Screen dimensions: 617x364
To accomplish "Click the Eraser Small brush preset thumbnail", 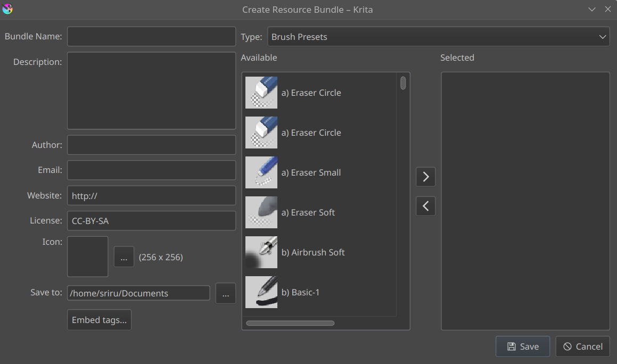I will [261, 172].
